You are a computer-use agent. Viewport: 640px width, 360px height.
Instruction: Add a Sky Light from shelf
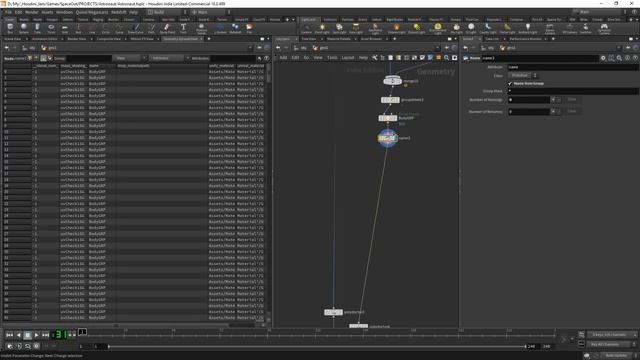tap(456, 28)
